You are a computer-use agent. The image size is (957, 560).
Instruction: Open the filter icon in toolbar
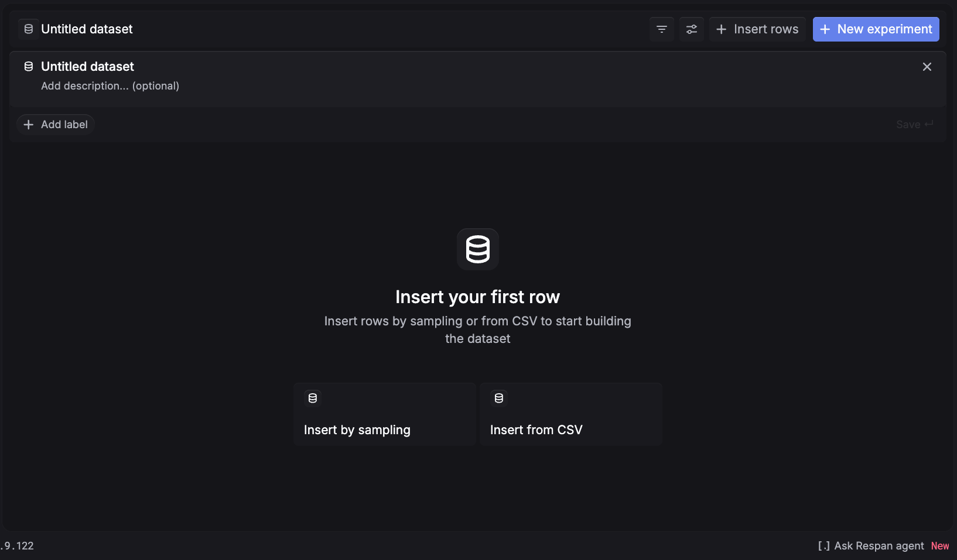[662, 29]
